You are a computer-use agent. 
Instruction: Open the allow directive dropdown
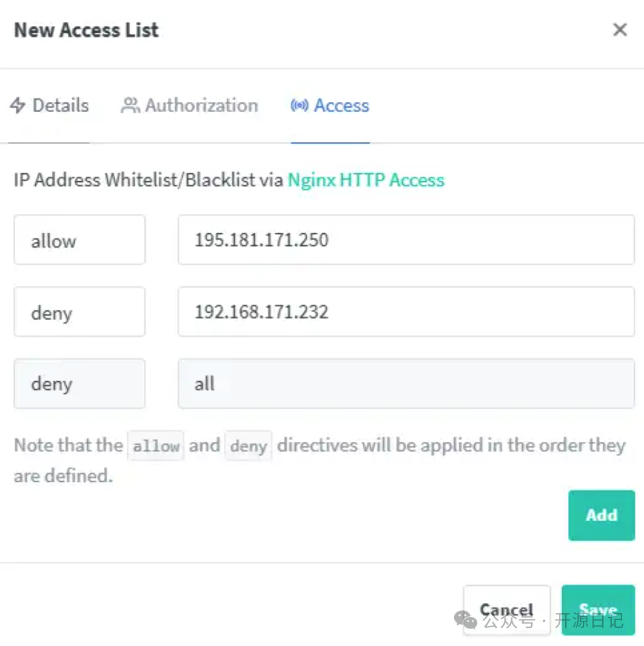click(x=79, y=240)
